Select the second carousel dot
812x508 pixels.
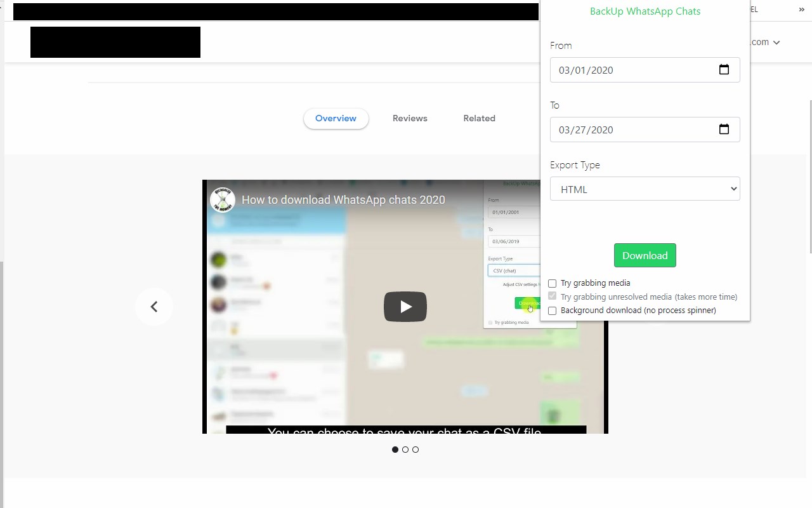(x=405, y=450)
